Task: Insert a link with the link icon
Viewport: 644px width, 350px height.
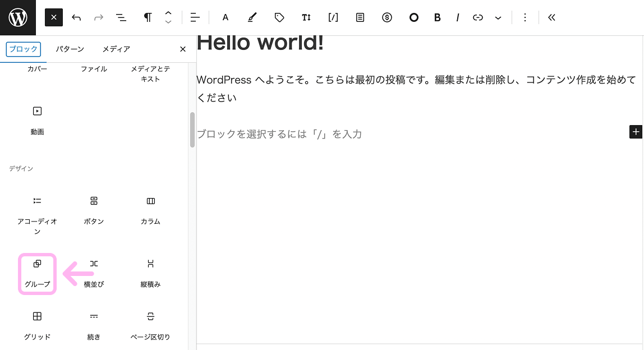Action: point(477,17)
